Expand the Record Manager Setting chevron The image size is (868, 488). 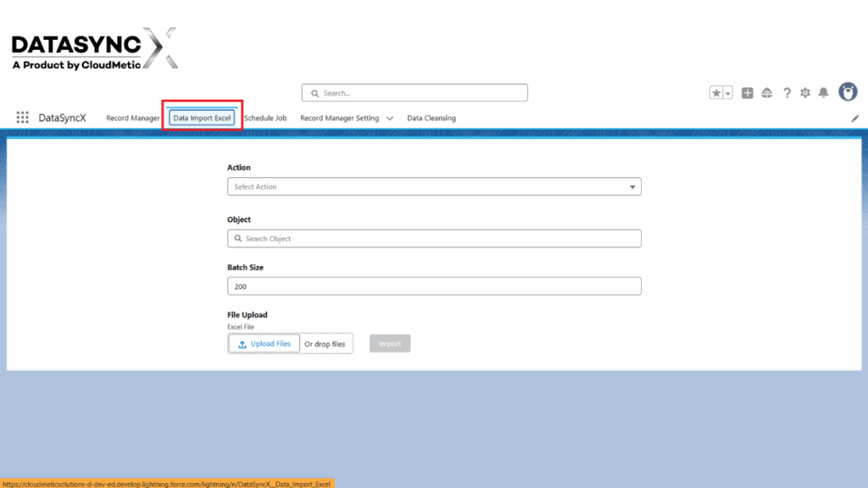tap(390, 118)
